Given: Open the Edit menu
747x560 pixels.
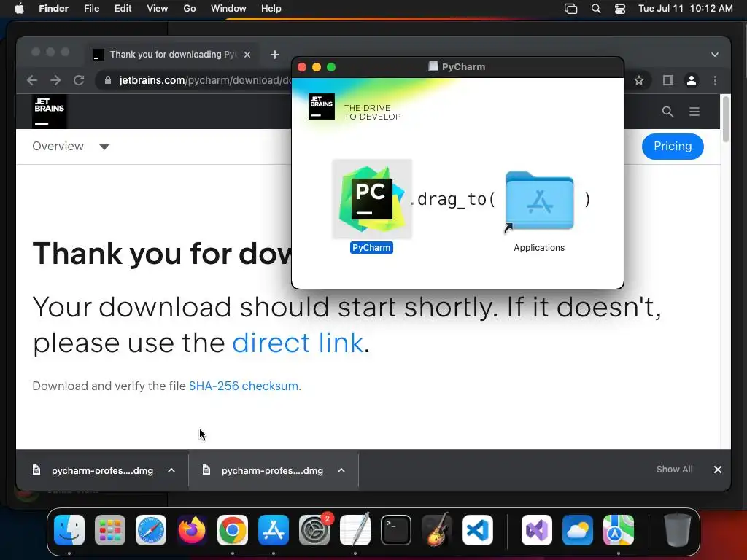Looking at the screenshot, I should pos(123,9).
